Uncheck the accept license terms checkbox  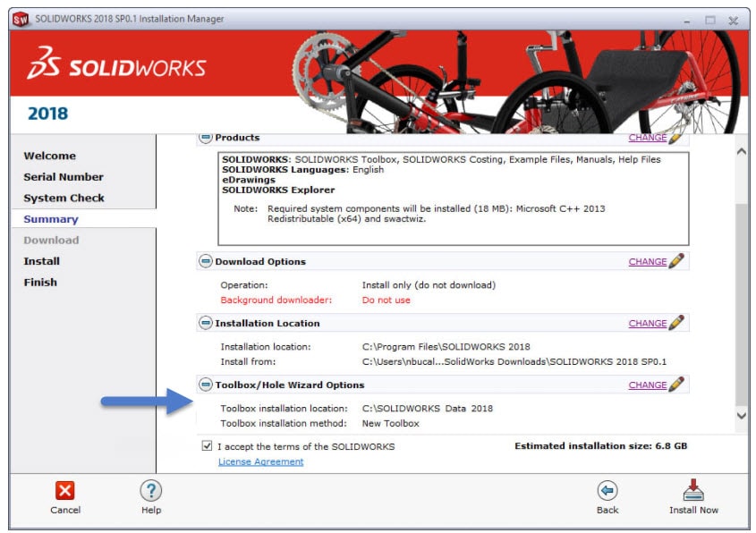coord(207,445)
